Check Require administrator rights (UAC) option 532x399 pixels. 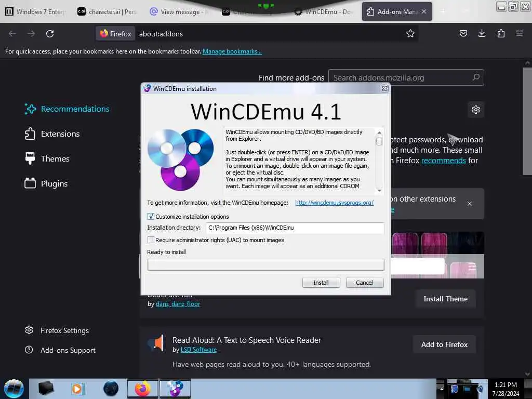(151, 240)
